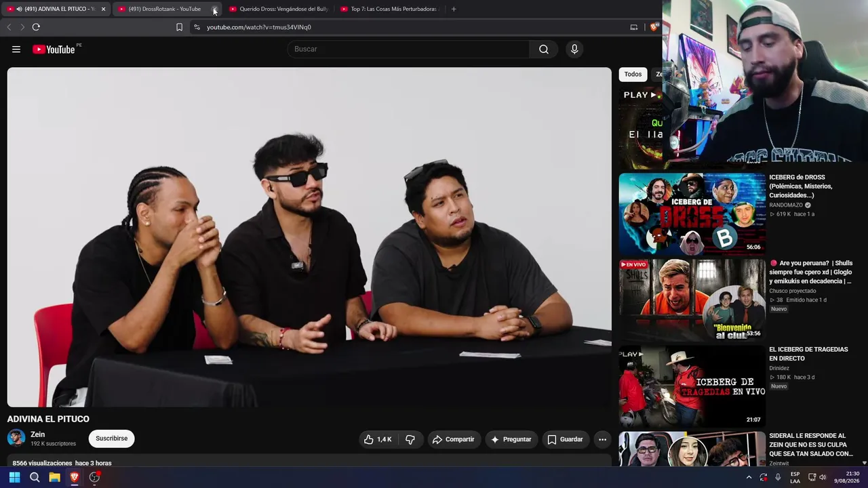Open the Brave Shields lion icon
This screenshot has height=488, width=868.
coord(654,27)
